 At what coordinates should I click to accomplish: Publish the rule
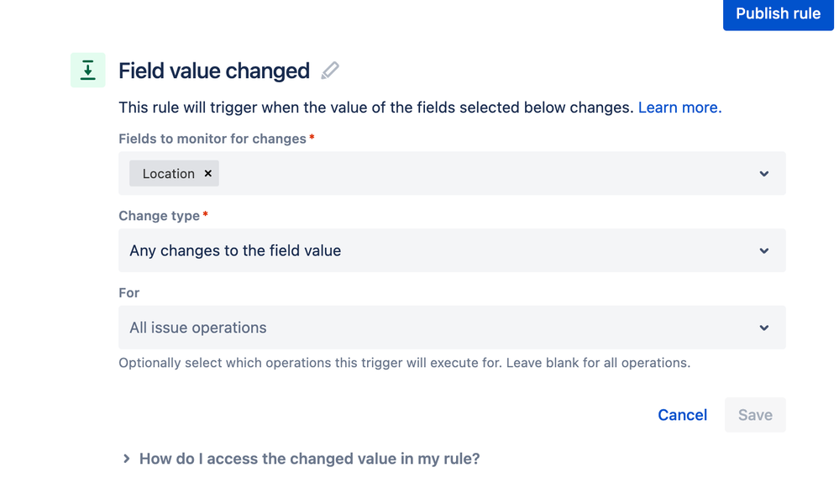[778, 14]
